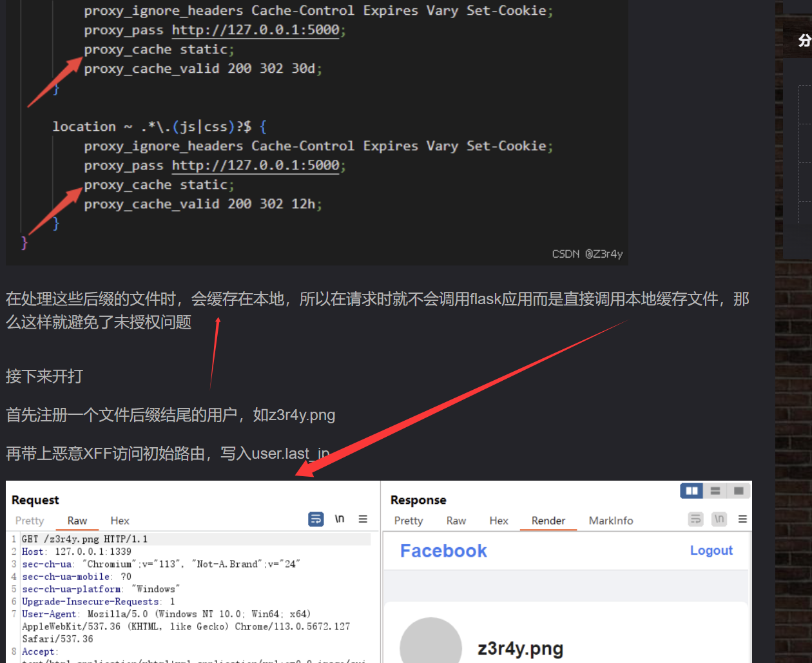Click the 'User-Agent: Mozilla/5.0' line

pyautogui.click(x=166, y=614)
